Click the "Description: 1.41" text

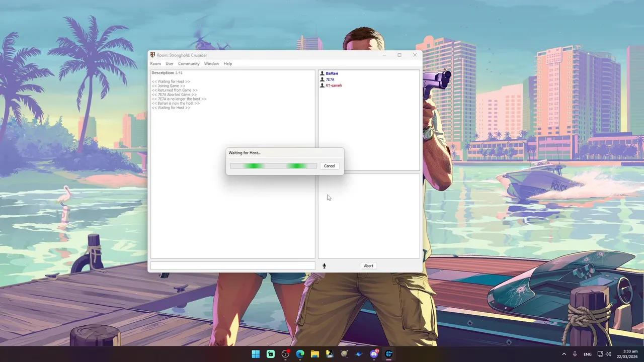(x=167, y=73)
